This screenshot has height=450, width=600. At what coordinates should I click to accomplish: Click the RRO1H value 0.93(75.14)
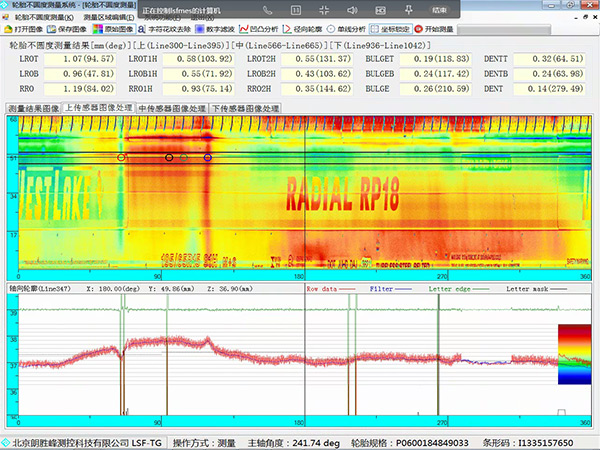[198, 89]
